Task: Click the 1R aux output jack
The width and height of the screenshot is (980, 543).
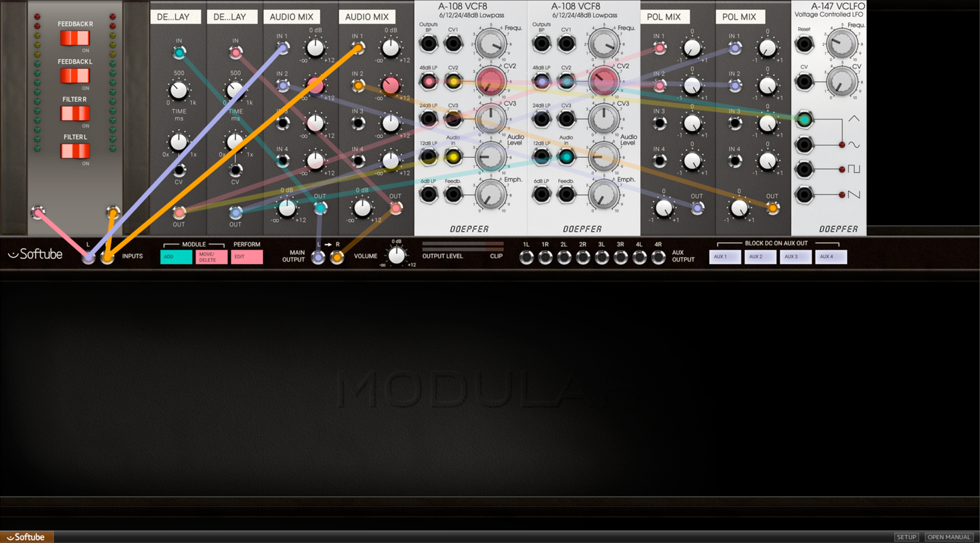Action: (x=545, y=257)
